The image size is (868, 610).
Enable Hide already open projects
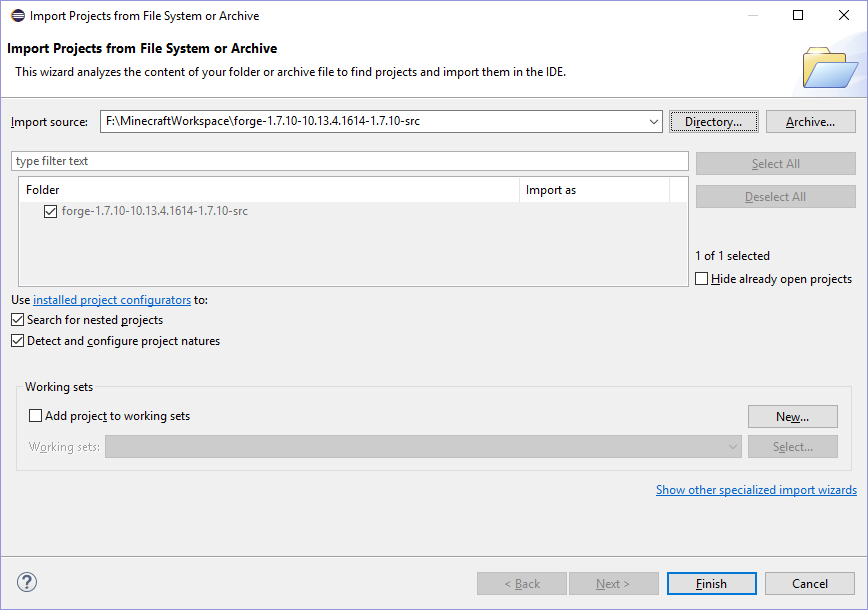702,279
